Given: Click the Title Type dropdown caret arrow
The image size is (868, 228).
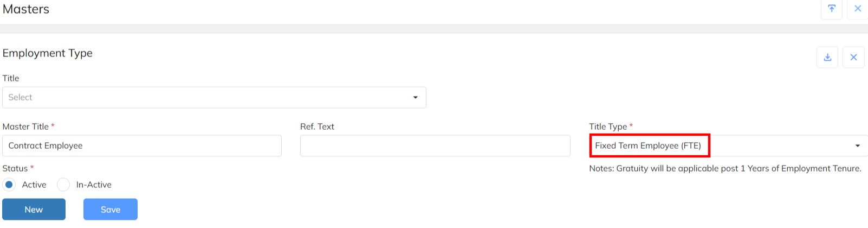Looking at the screenshot, I should [858, 146].
